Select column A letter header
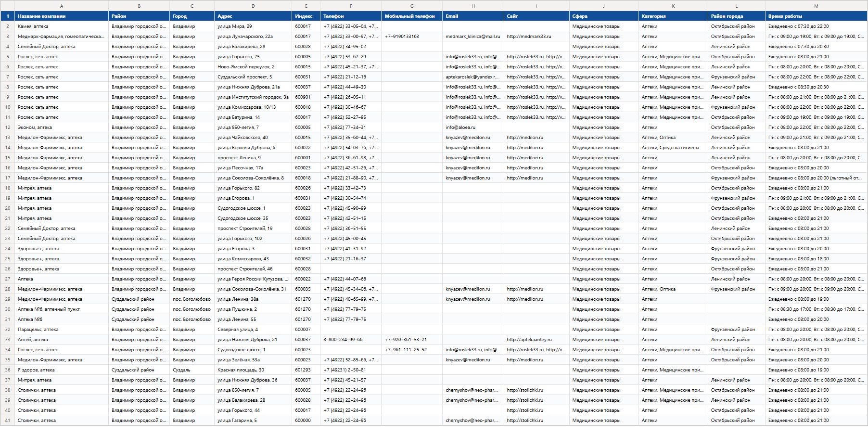Image resolution: width=868 pixels, height=434 pixels. click(62, 6)
